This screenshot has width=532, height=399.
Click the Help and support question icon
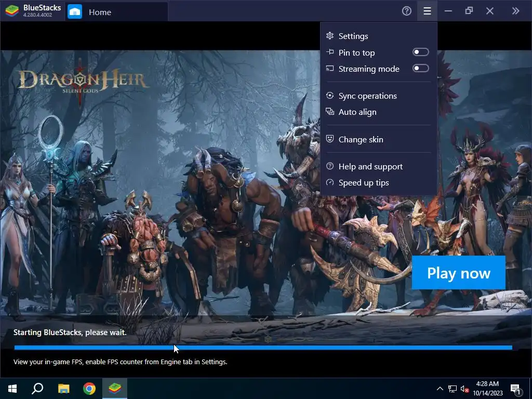coord(330,166)
